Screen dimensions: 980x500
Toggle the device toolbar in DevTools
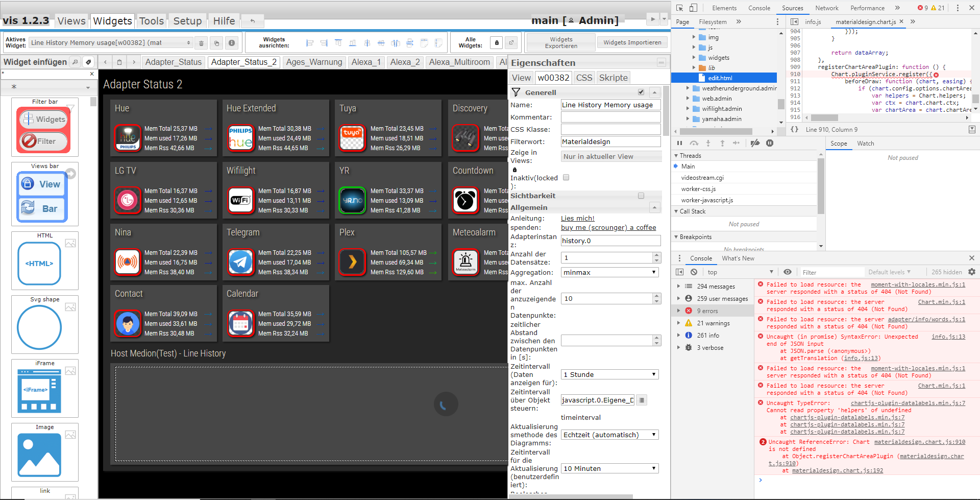coord(693,8)
